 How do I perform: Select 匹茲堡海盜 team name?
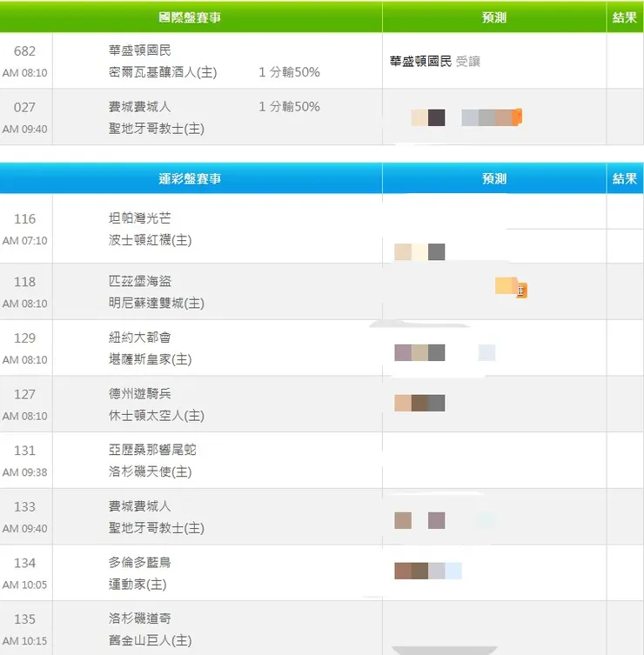(x=139, y=281)
